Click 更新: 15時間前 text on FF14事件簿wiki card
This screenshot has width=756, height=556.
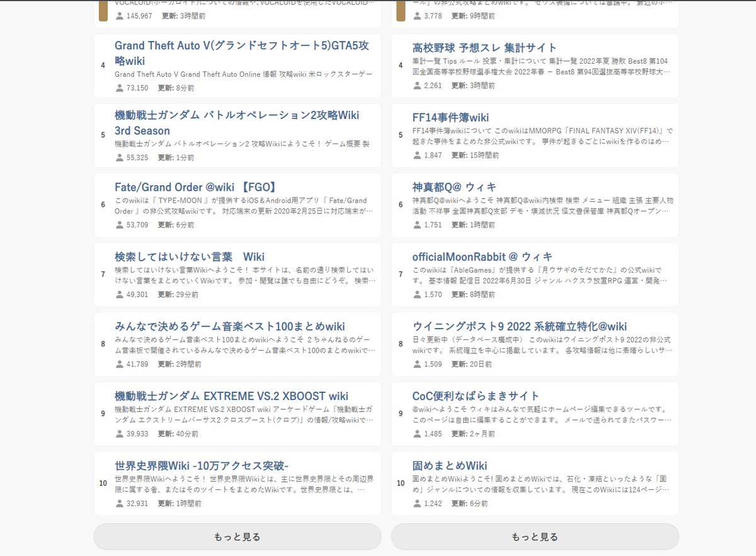pyautogui.click(x=475, y=155)
